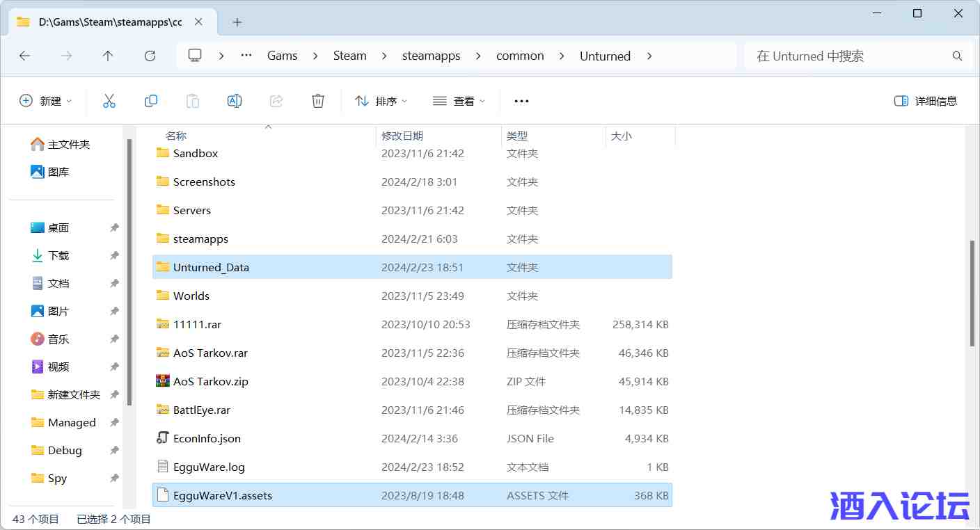The width and height of the screenshot is (980, 530).
Task: Toggle the details pane (详细信息)
Action: pyautogui.click(x=926, y=101)
